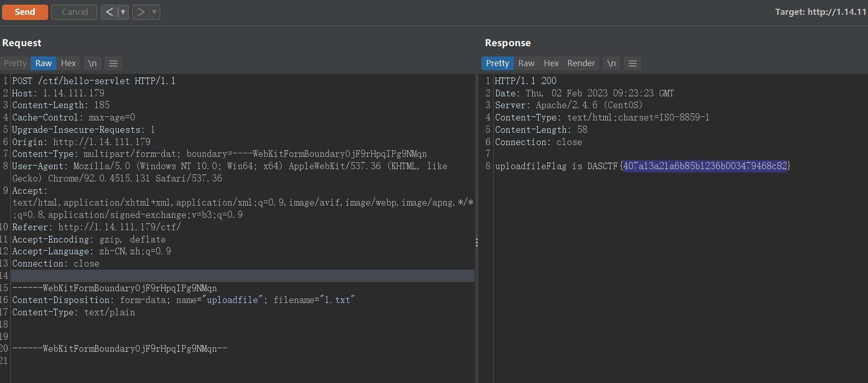Click the Response panel heading
Image resolution: width=868 pixels, height=383 pixels.
pos(508,43)
